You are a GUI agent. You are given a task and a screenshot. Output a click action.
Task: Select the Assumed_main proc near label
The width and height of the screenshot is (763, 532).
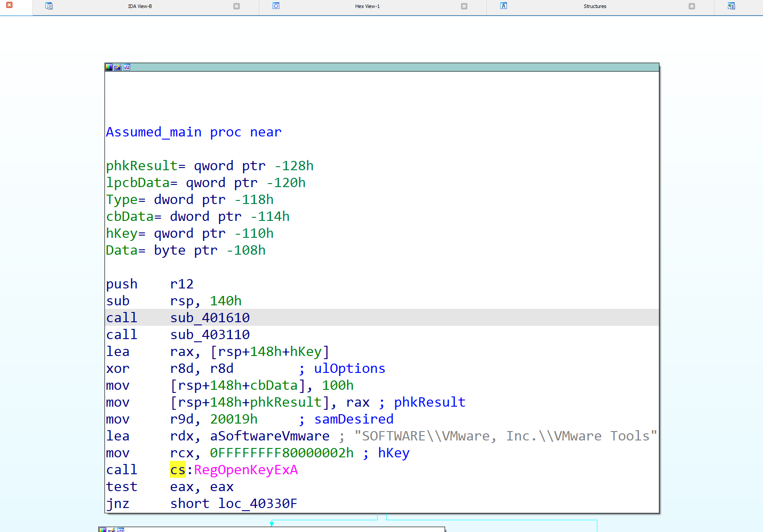pyautogui.click(x=194, y=132)
